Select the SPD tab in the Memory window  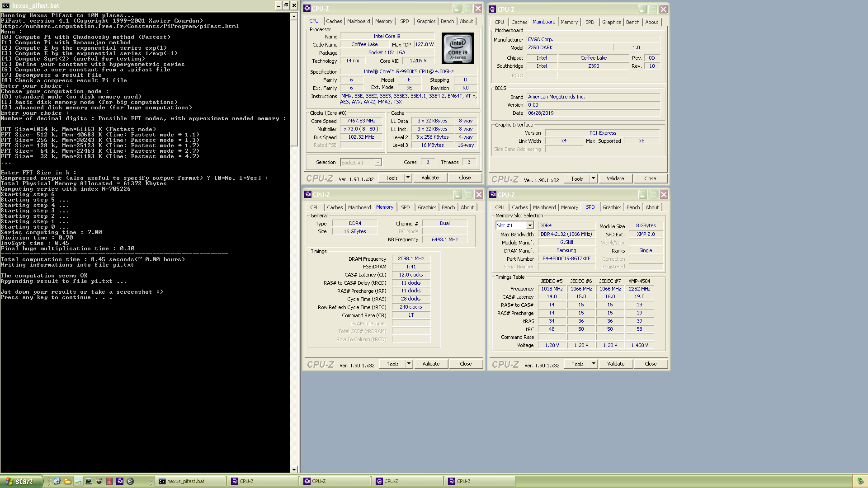406,207
